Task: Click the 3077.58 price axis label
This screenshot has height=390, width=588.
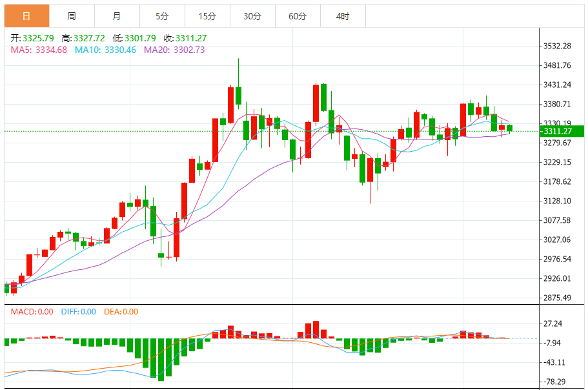Action: click(x=557, y=220)
